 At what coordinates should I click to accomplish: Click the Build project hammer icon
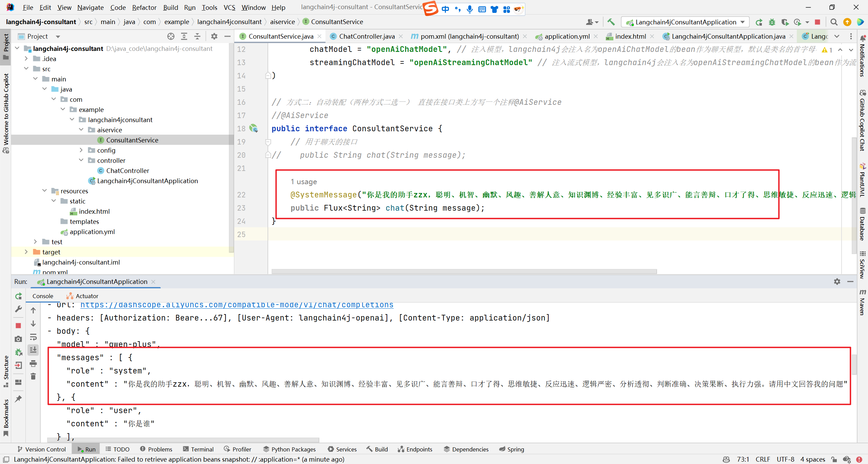[611, 22]
